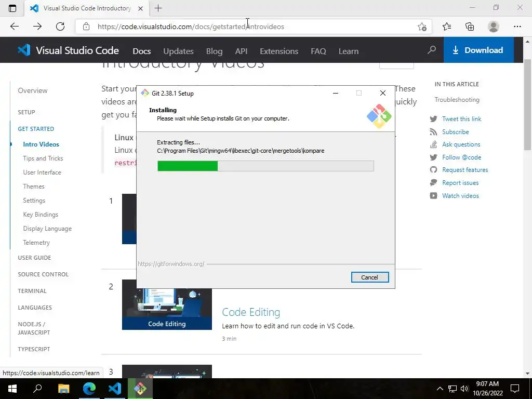Click the Follow @code link
The height and width of the screenshot is (399, 532).
[x=461, y=157]
